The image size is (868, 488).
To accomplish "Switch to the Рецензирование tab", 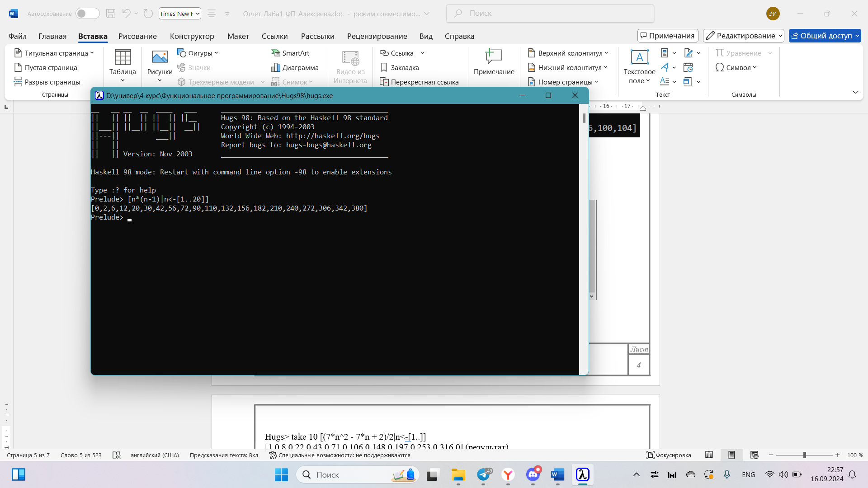I will tap(377, 36).
